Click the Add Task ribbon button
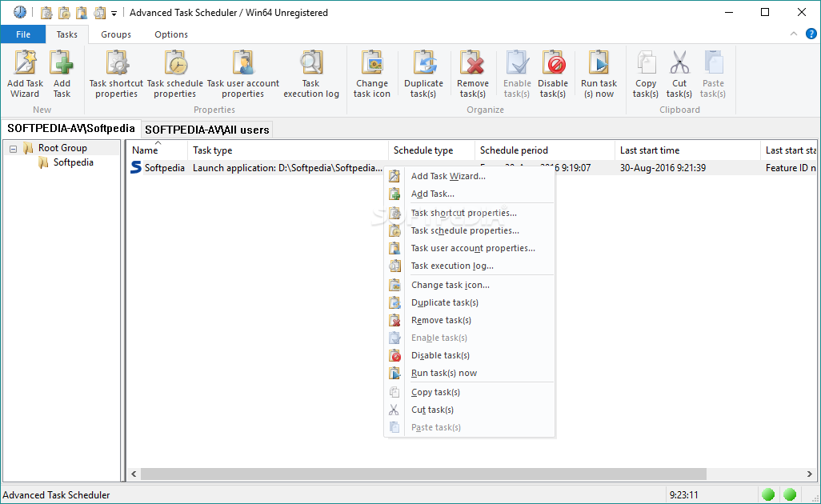The height and width of the screenshot is (504, 821). pyautogui.click(x=62, y=74)
